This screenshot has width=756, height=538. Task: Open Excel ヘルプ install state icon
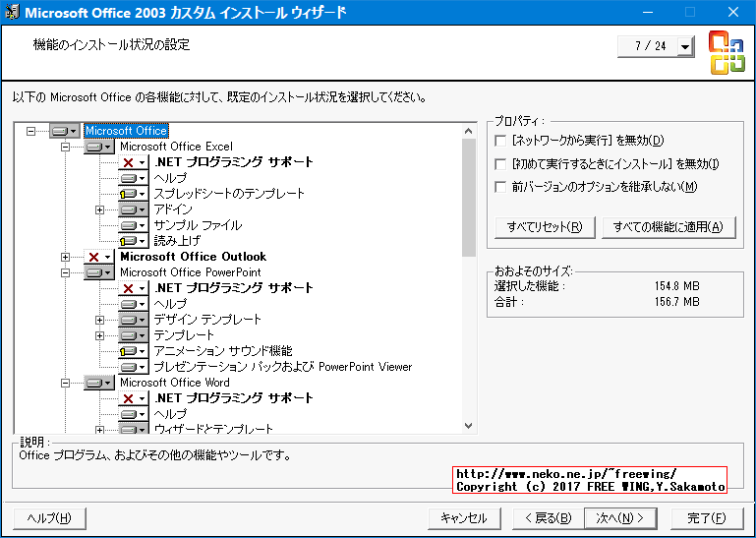click(x=133, y=178)
